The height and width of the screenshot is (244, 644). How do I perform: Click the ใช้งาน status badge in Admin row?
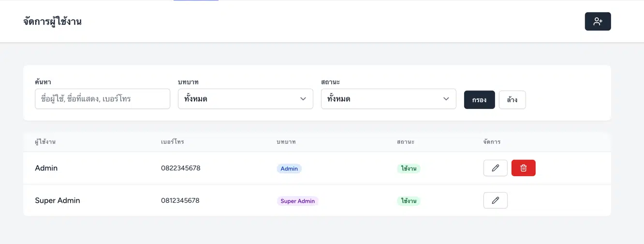click(409, 168)
